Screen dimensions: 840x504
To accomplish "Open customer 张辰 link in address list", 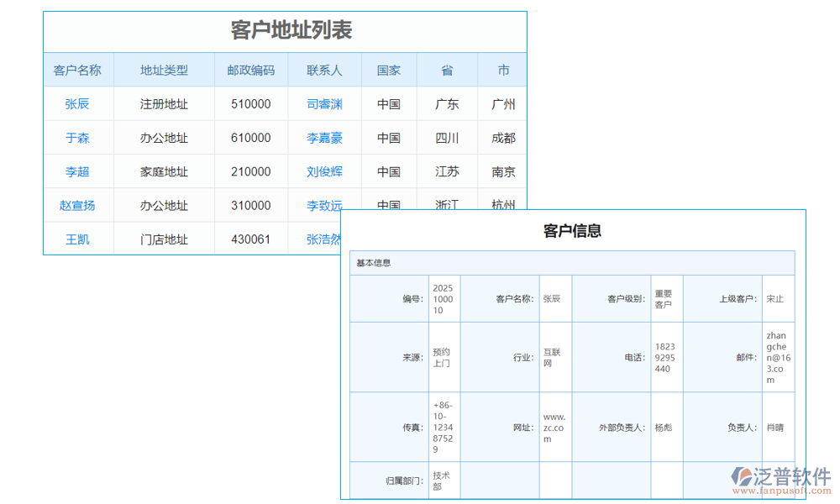I will click(x=77, y=104).
